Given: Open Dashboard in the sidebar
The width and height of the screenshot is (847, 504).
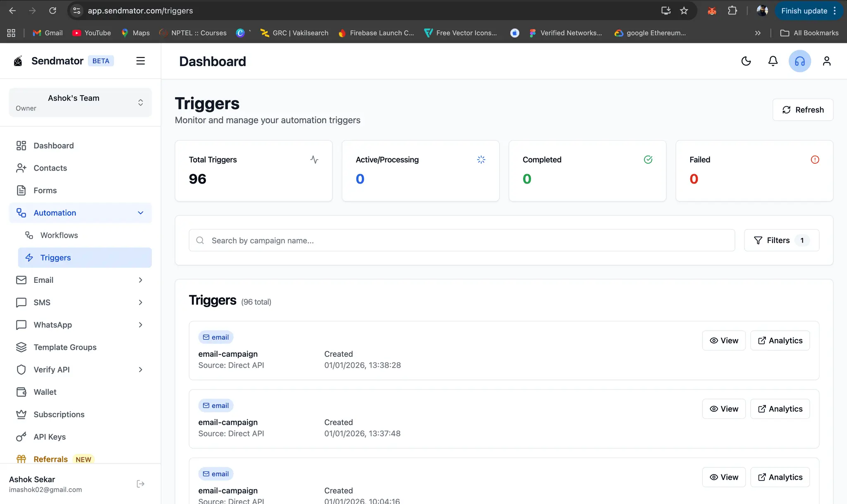Looking at the screenshot, I should [80, 146].
